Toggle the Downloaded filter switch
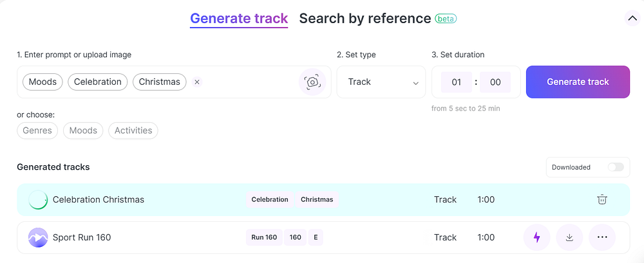The height and width of the screenshot is (263, 644). tap(616, 167)
